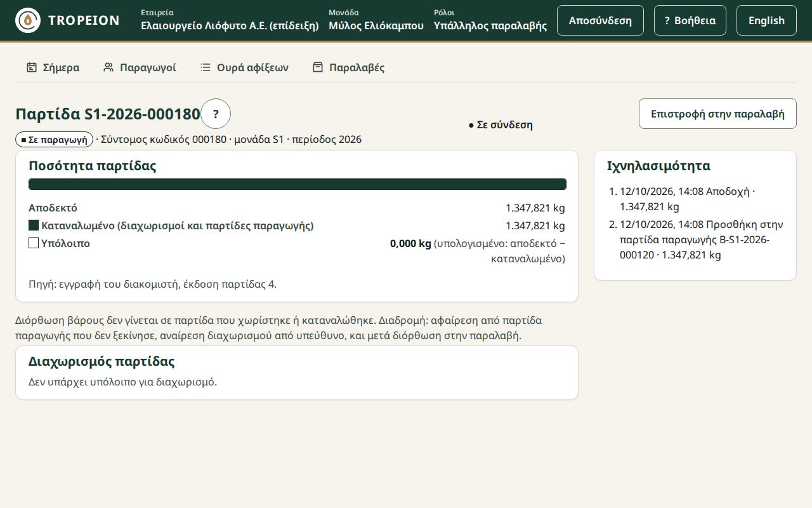Click the Καταναλωμένο (διαχωρισμοί και παρτίδες παραγωγής) label

[x=178, y=225]
